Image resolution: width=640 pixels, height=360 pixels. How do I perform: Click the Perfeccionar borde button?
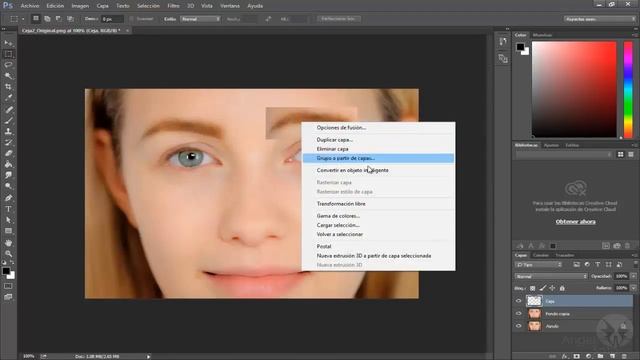[338, 19]
